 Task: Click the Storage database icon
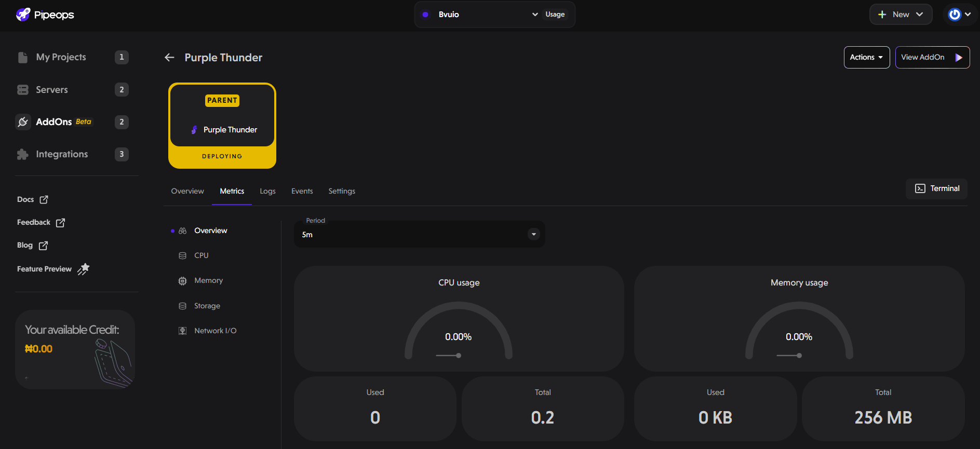point(182,306)
